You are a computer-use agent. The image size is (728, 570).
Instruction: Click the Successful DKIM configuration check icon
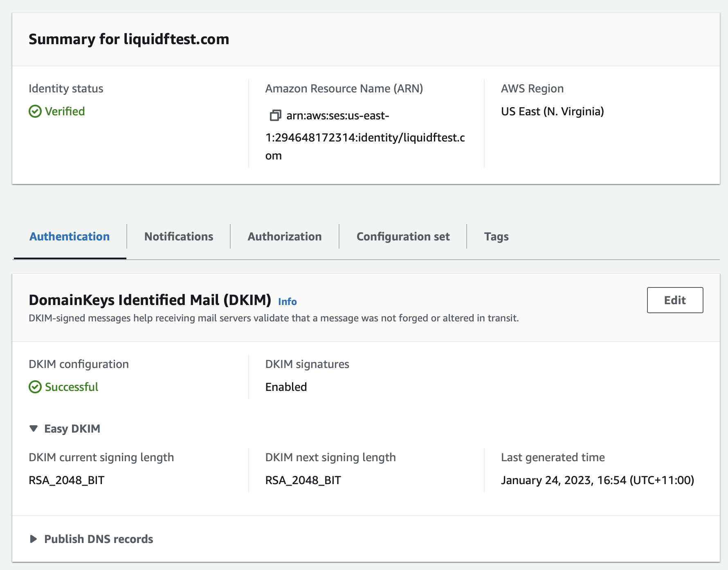coord(34,386)
